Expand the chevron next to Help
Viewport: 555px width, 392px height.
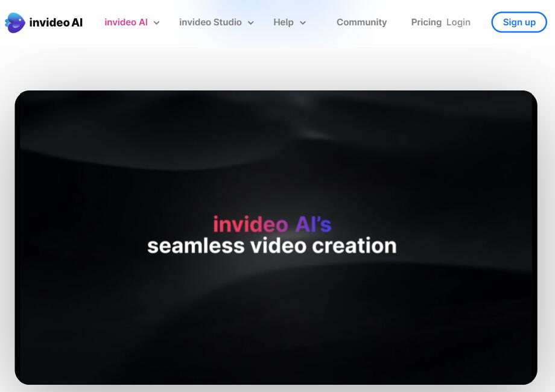pyautogui.click(x=303, y=23)
